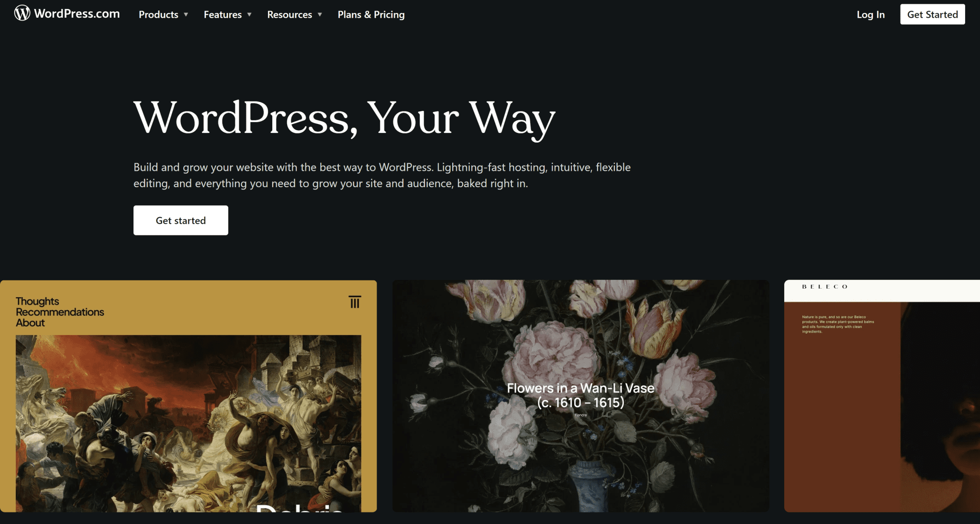The width and height of the screenshot is (980, 524).
Task: Open the Resources menu item
Action: pyautogui.click(x=290, y=14)
